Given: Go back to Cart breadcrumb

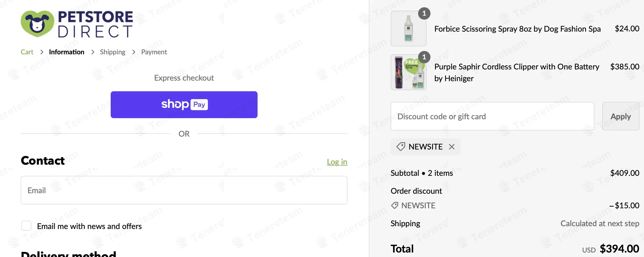Looking at the screenshot, I should point(27,52).
